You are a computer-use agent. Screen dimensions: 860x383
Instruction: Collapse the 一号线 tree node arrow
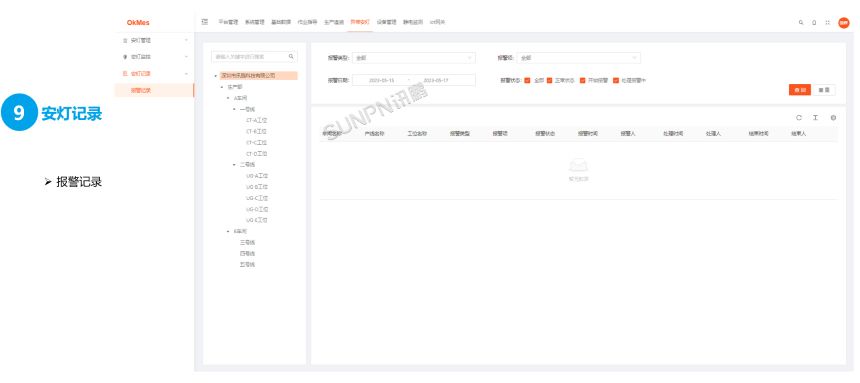[x=234, y=109]
